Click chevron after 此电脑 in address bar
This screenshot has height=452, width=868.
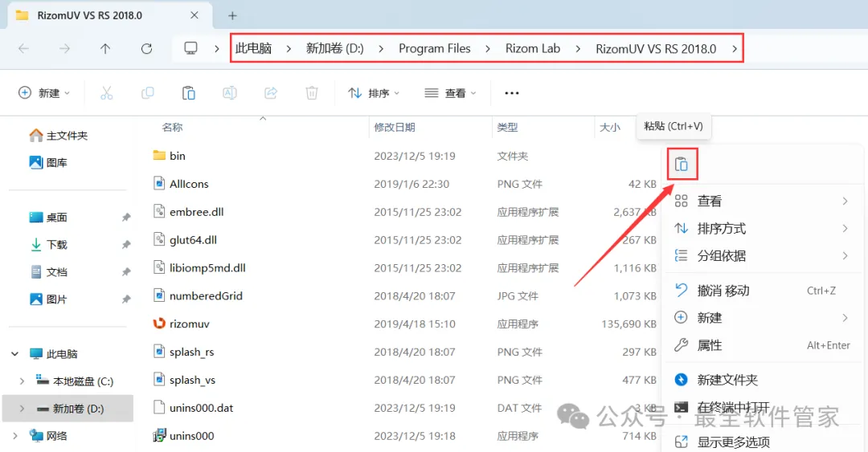pos(289,49)
